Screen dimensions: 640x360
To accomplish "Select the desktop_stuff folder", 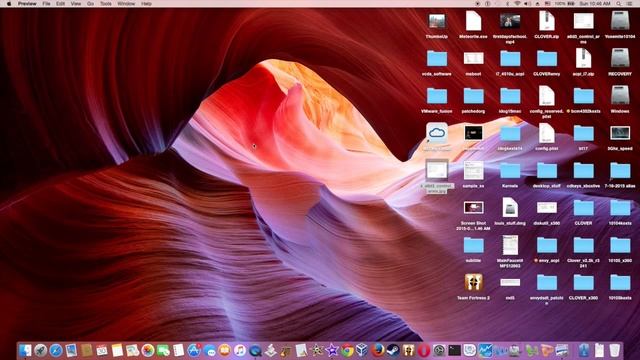I will pos(547,171).
